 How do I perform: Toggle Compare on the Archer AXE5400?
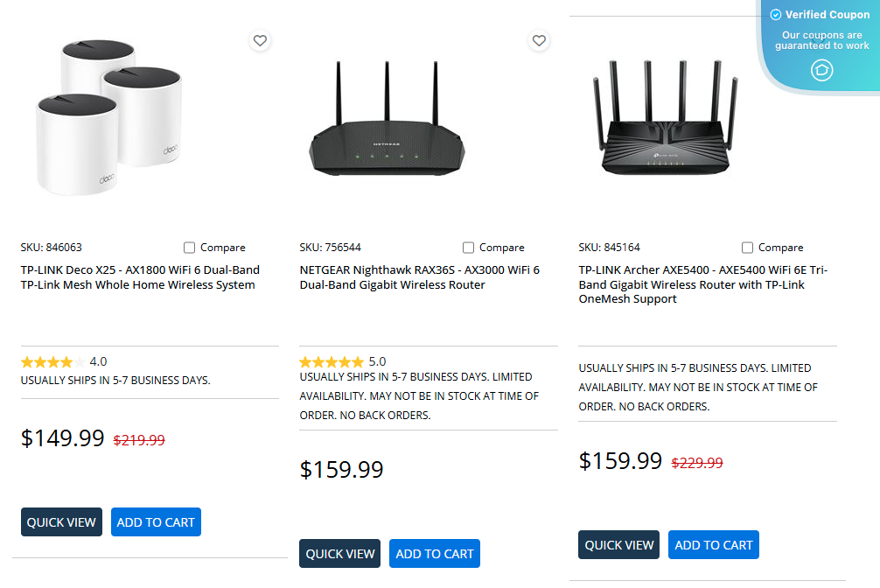tap(747, 248)
